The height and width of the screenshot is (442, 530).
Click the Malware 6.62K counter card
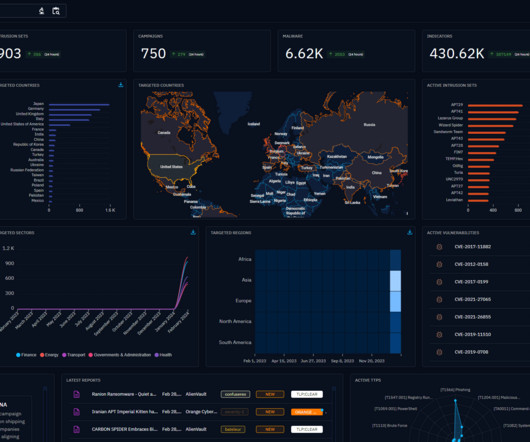(x=346, y=51)
